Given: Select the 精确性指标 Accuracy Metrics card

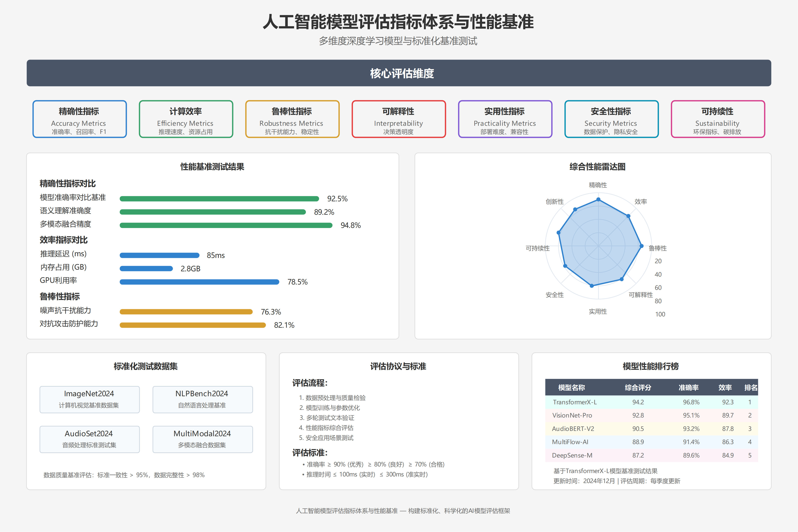Looking at the screenshot, I should point(79,119).
